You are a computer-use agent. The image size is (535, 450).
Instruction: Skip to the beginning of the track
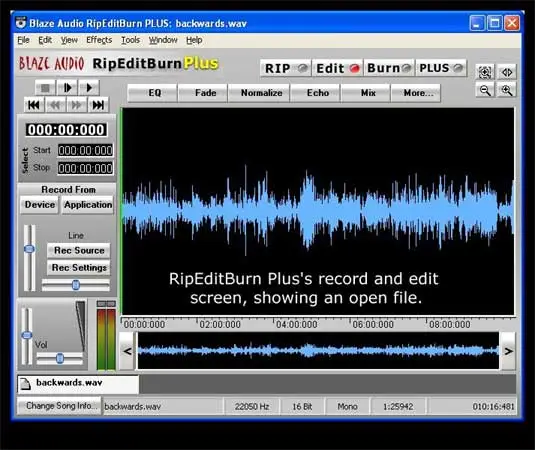34,105
